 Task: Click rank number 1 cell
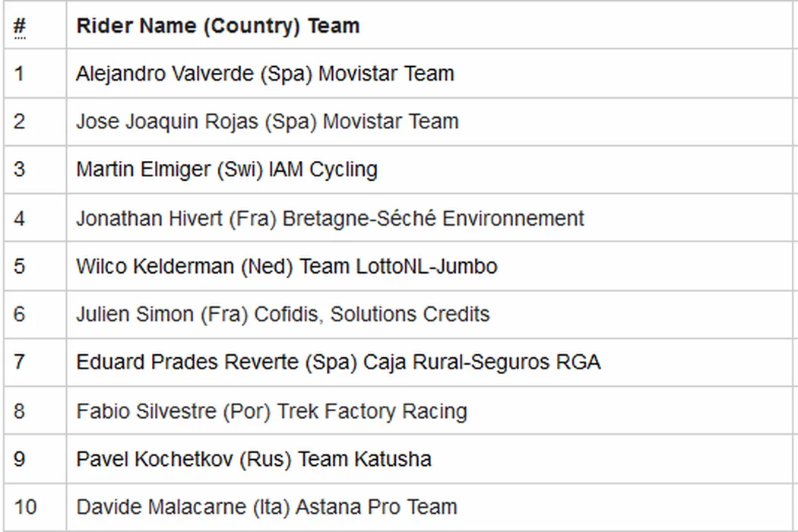coord(19,74)
